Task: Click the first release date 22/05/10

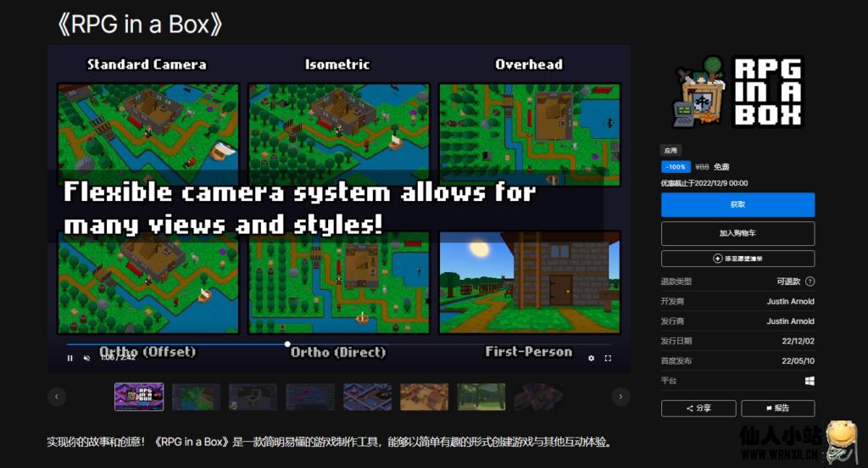Action: click(798, 361)
